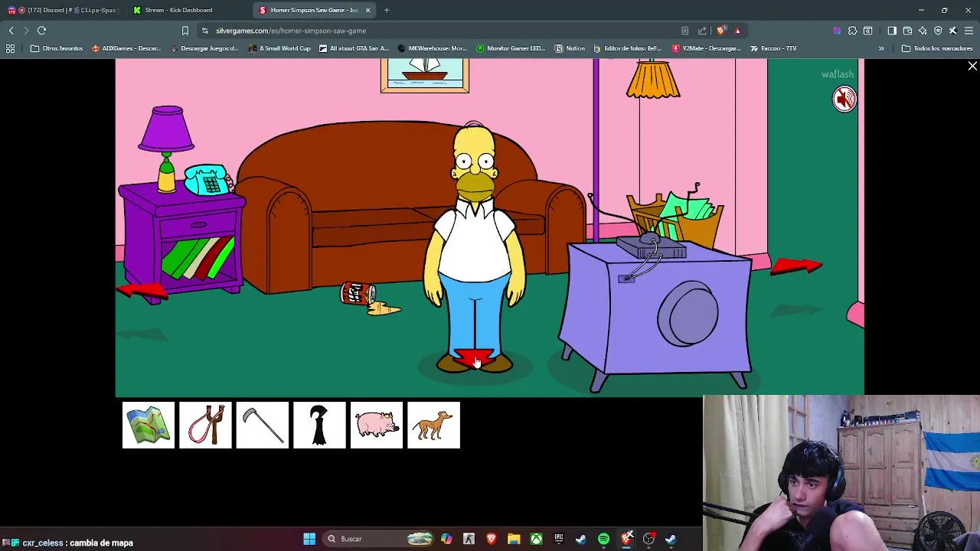Open the Windows Start menu
This screenshot has width=980, height=551.
[x=309, y=539]
